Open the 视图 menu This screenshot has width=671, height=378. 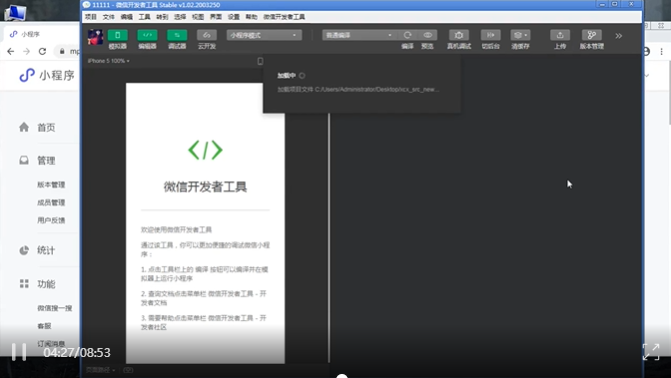198,17
